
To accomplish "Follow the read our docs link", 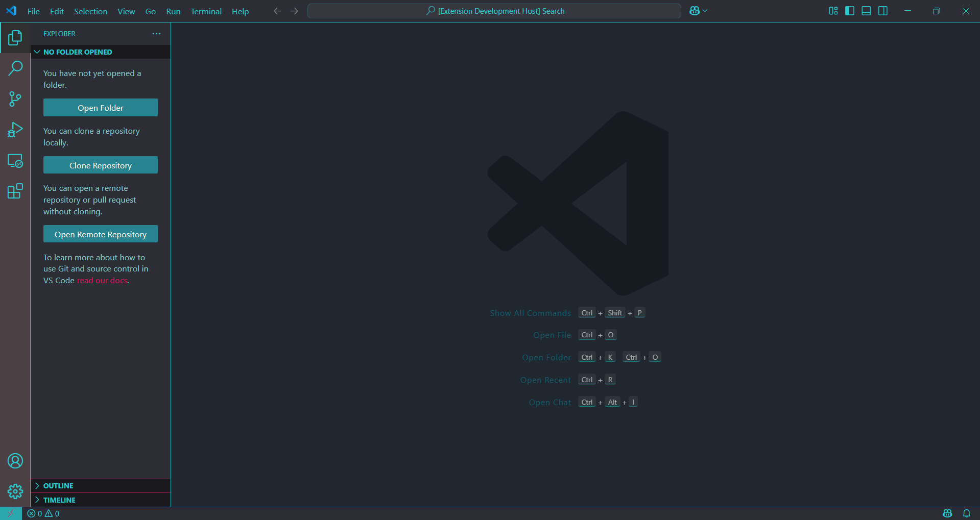I will [x=102, y=280].
